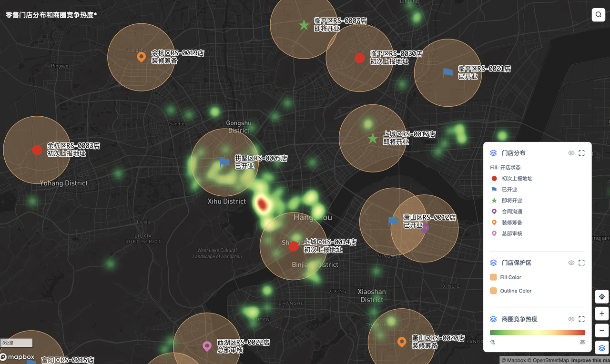Toggle the layers panel button
The width and height of the screenshot is (610, 364).
[x=602, y=348]
